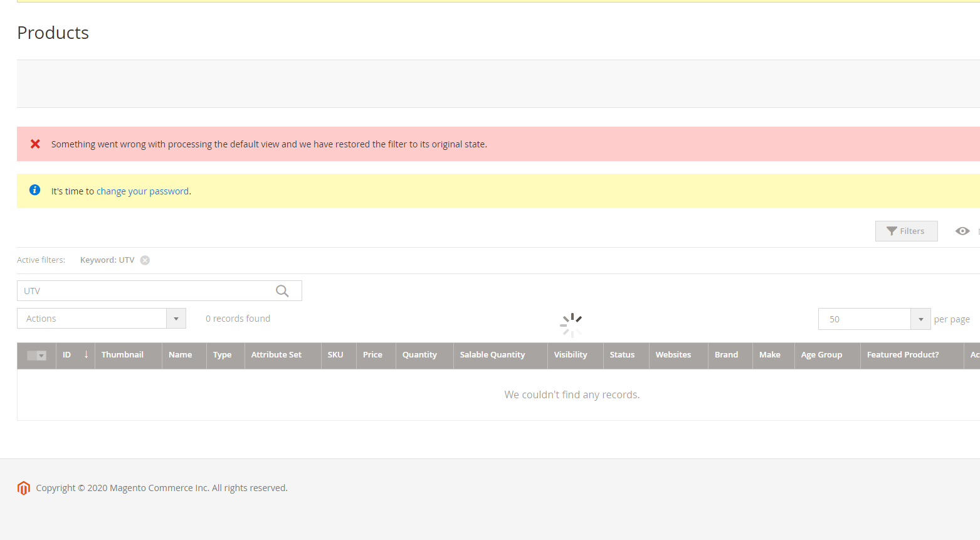Open the eye icon for grid views
The width and height of the screenshot is (980, 540).
[962, 231]
